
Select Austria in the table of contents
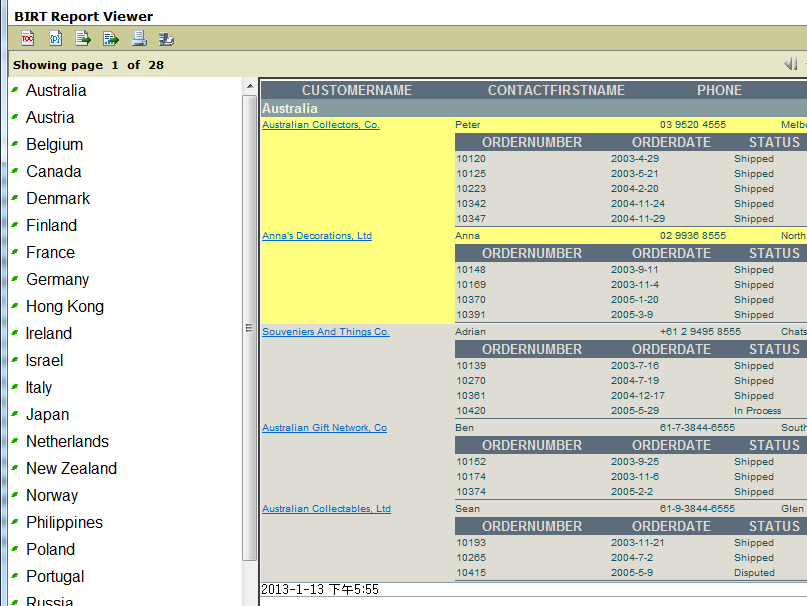click(50, 117)
